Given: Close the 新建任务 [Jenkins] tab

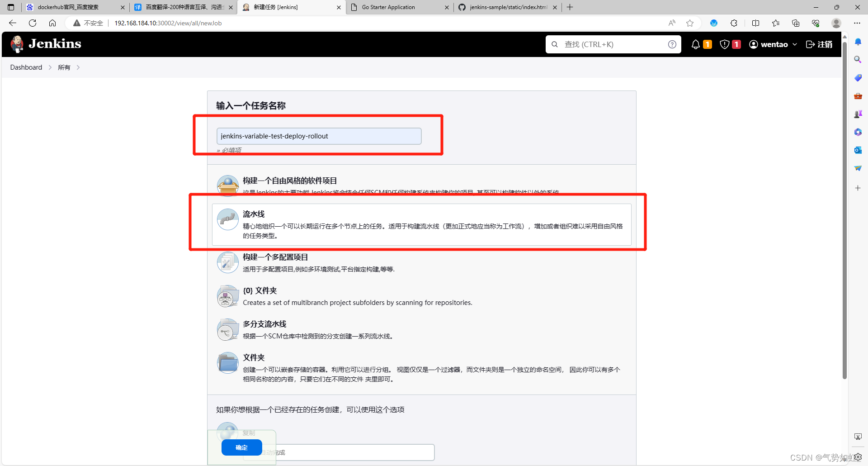Looking at the screenshot, I should click(339, 7).
